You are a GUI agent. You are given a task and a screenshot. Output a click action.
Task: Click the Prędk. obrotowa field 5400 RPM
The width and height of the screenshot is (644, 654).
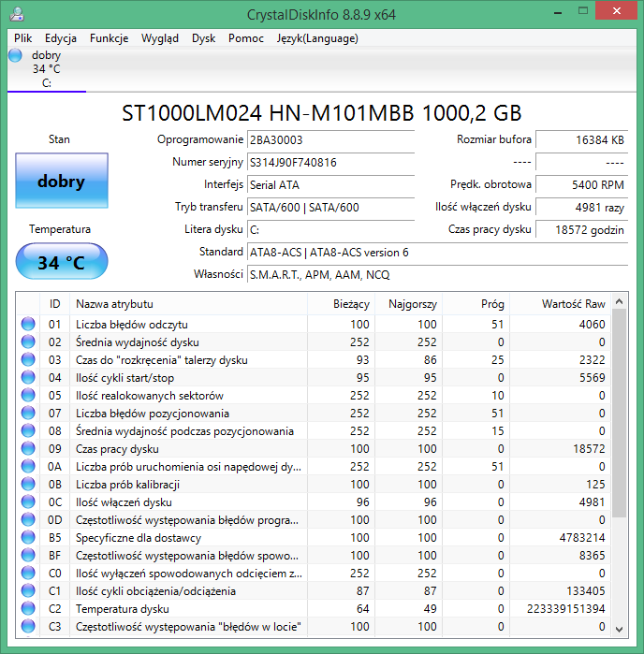click(x=582, y=184)
